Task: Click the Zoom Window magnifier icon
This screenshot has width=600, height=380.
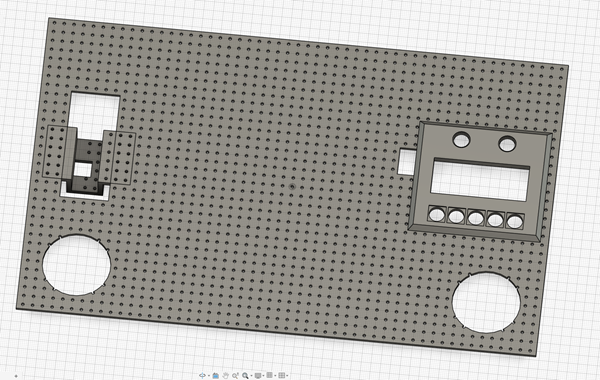Action: point(245,375)
